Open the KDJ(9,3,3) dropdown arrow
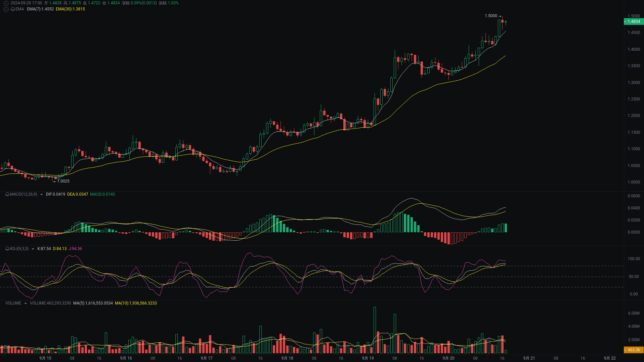Image resolution: width=644 pixels, height=362 pixels. click(33, 249)
